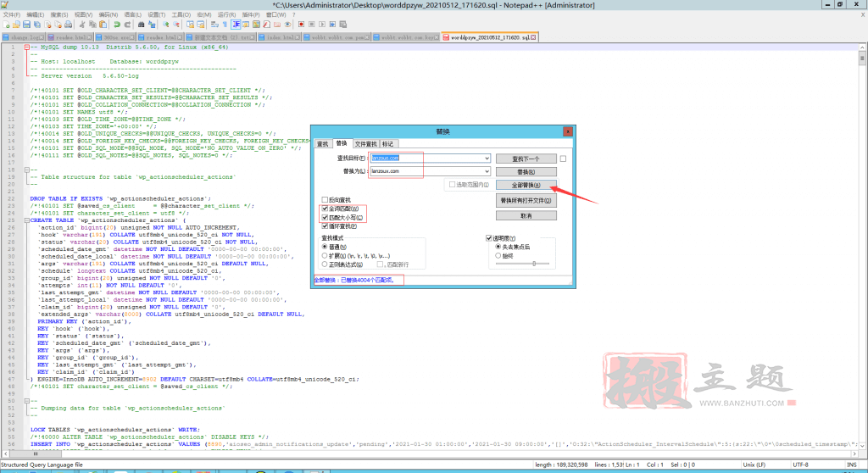Click the Replace toolbar icon
The width and height of the screenshot is (868, 473).
coord(152,25)
